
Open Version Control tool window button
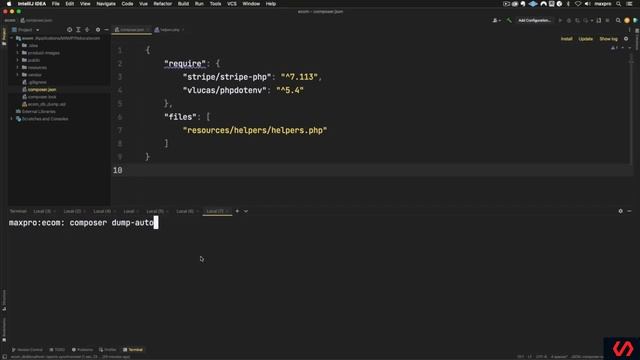pos(27,350)
